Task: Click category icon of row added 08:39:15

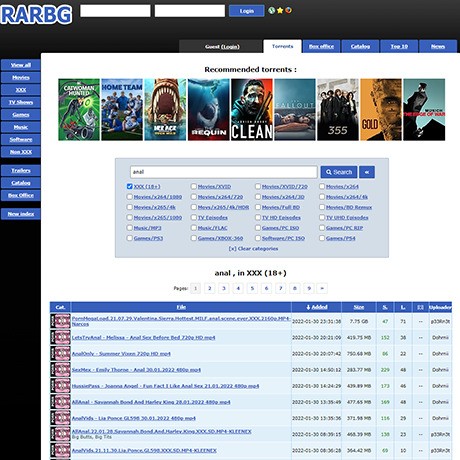Action: click(60, 434)
